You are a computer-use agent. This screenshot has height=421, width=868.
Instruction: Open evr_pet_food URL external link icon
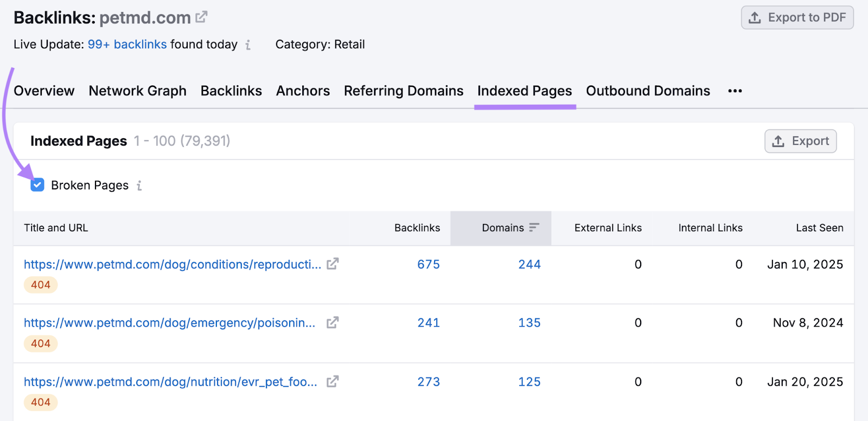333,382
